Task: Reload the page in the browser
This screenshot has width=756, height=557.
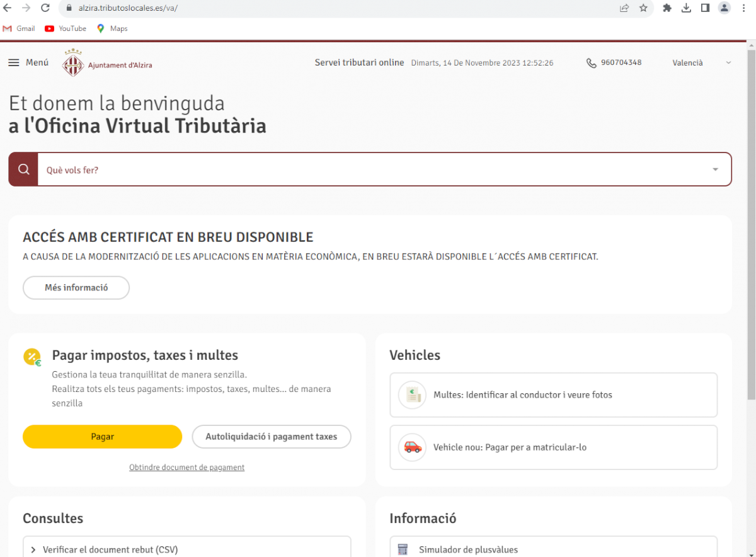Action: [x=45, y=8]
